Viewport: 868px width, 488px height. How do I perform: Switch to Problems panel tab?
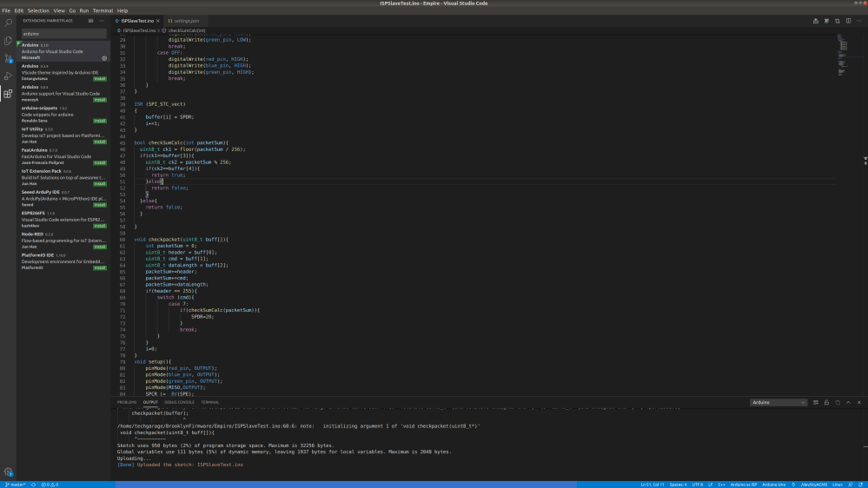(127, 402)
